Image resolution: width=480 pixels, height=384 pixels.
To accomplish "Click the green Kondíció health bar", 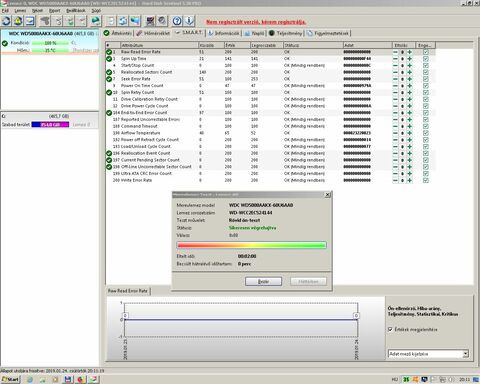I will point(50,43).
